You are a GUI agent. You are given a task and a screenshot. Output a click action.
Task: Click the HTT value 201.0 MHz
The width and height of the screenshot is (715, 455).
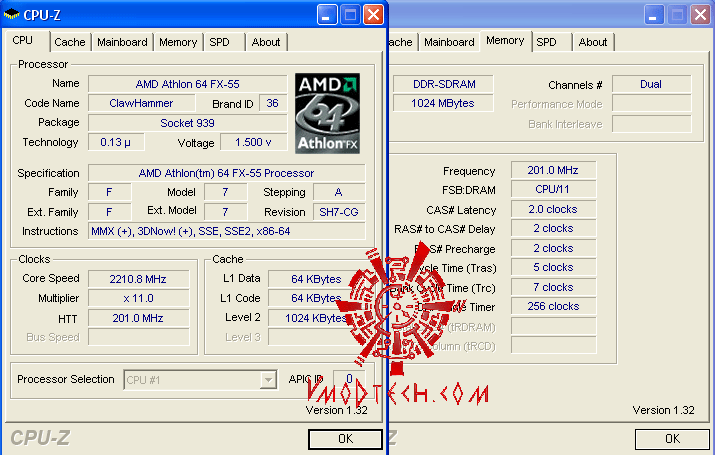[x=138, y=318]
